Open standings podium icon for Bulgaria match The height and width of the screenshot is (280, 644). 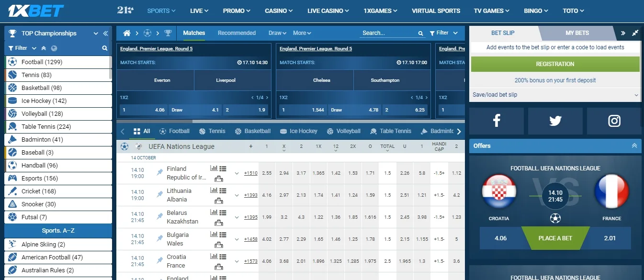[x=218, y=245]
